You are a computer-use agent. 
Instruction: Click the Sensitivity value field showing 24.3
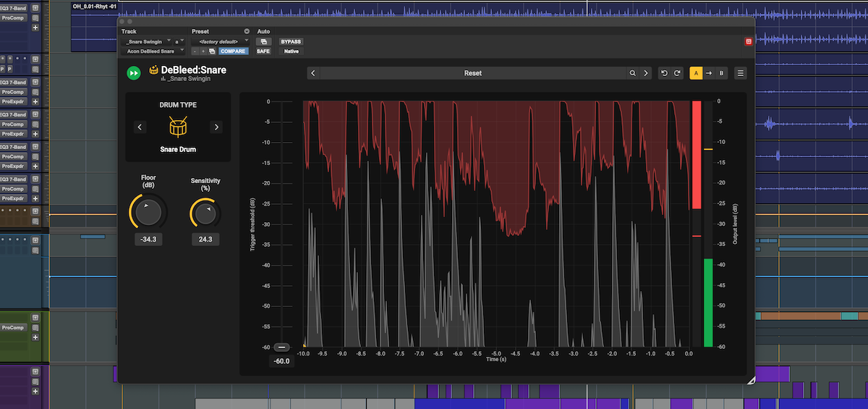(x=205, y=239)
